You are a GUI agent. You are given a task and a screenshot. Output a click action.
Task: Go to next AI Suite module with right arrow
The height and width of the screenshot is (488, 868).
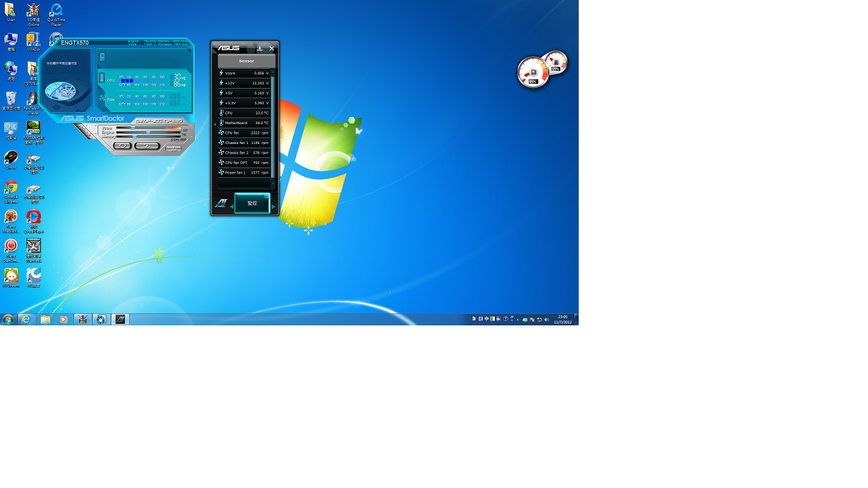(x=274, y=207)
